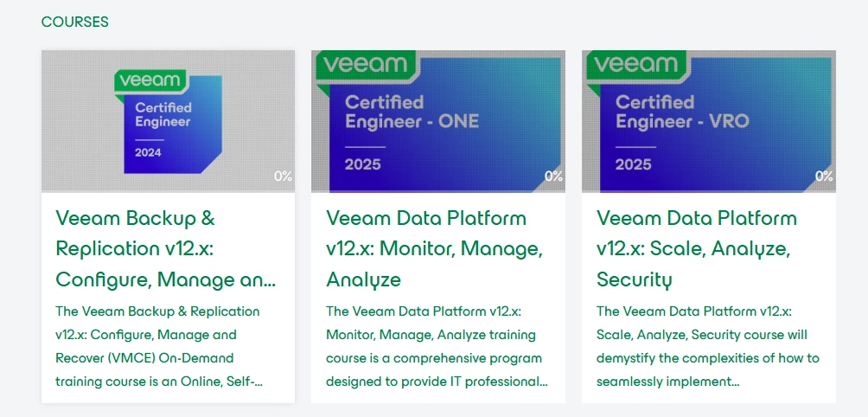Screen dimensions: 868x417
Task: Click the COURSES section heading
Action: click(74, 22)
